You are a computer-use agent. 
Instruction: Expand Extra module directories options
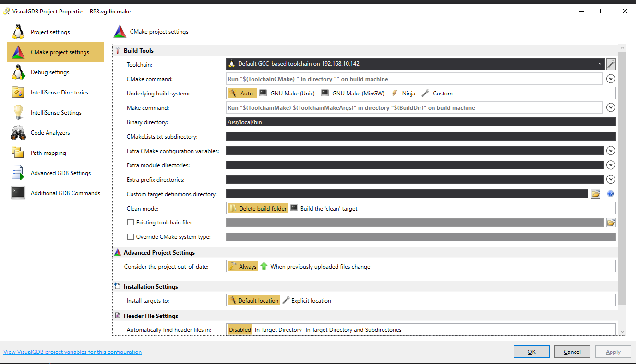coord(611,165)
